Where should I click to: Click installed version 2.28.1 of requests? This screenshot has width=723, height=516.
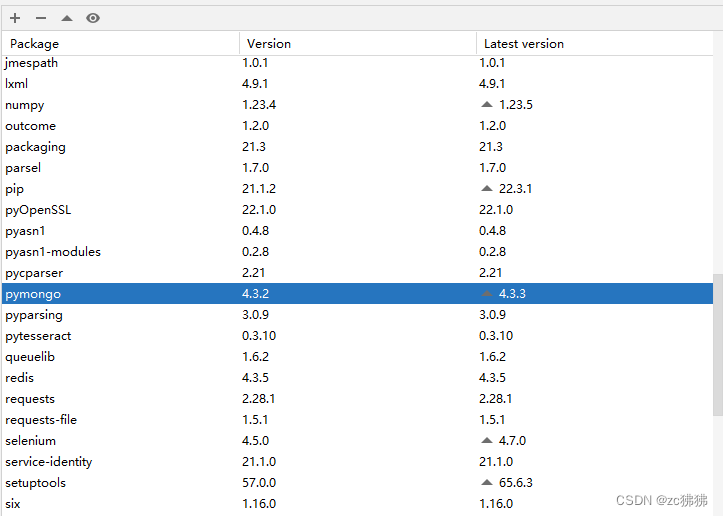click(259, 399)
